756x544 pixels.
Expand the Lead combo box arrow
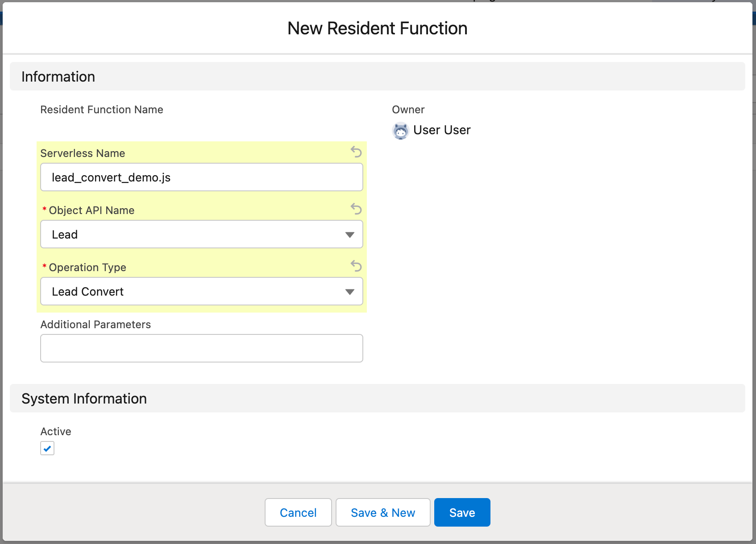pos(350,234)
